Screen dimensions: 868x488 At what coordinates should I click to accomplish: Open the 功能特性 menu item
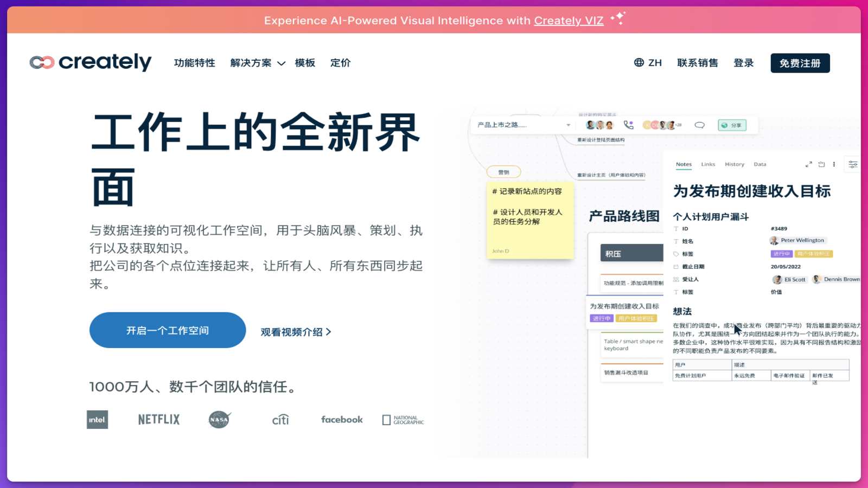tap(194, 63)
